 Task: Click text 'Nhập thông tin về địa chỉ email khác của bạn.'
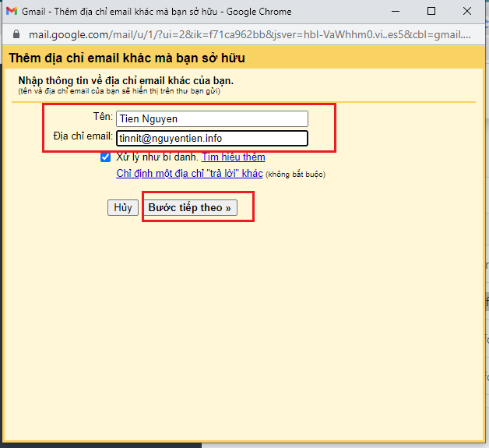coord(125,80)
